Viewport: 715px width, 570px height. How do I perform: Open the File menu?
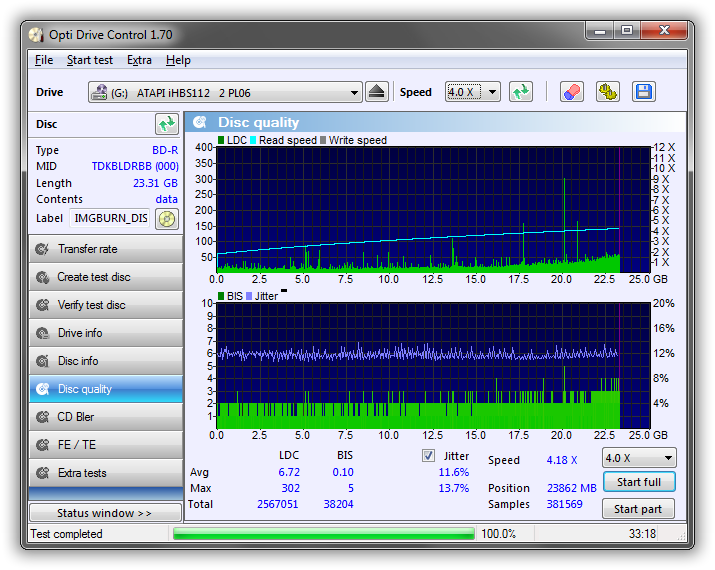coord(44,60)
